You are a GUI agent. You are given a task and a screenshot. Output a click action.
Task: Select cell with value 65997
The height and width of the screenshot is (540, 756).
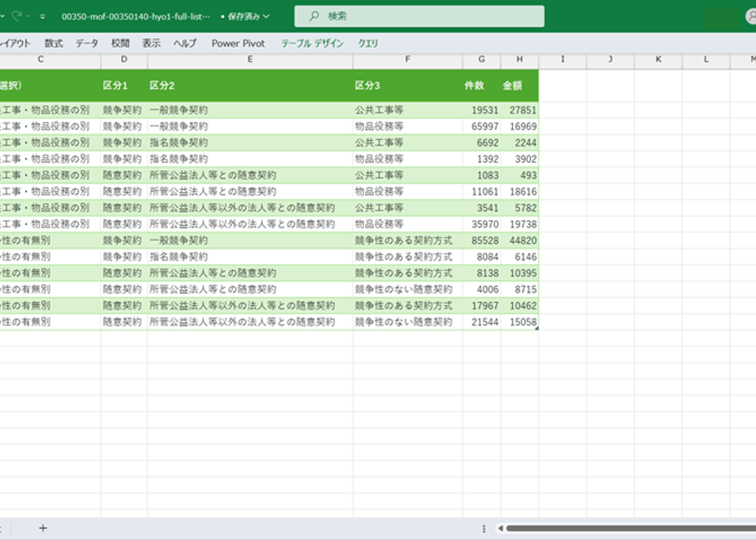click(x=481, y=126)
